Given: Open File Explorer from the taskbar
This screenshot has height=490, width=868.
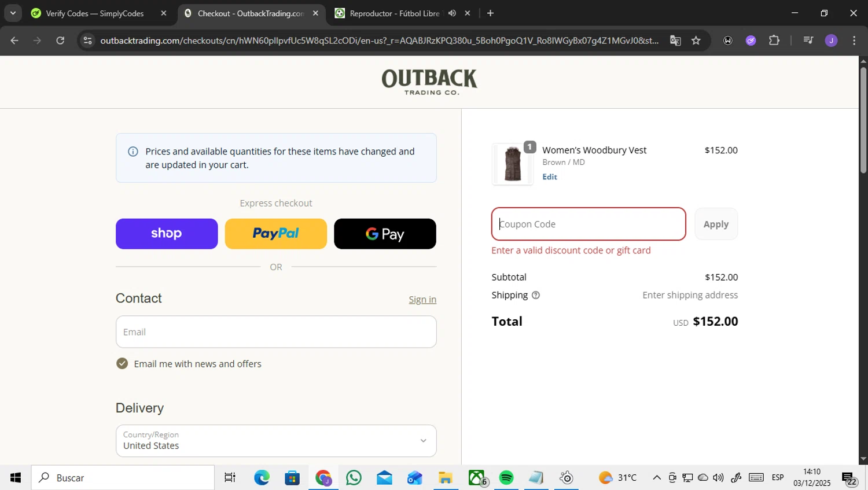Looking at the screenshot, I should tap(445, 478).
